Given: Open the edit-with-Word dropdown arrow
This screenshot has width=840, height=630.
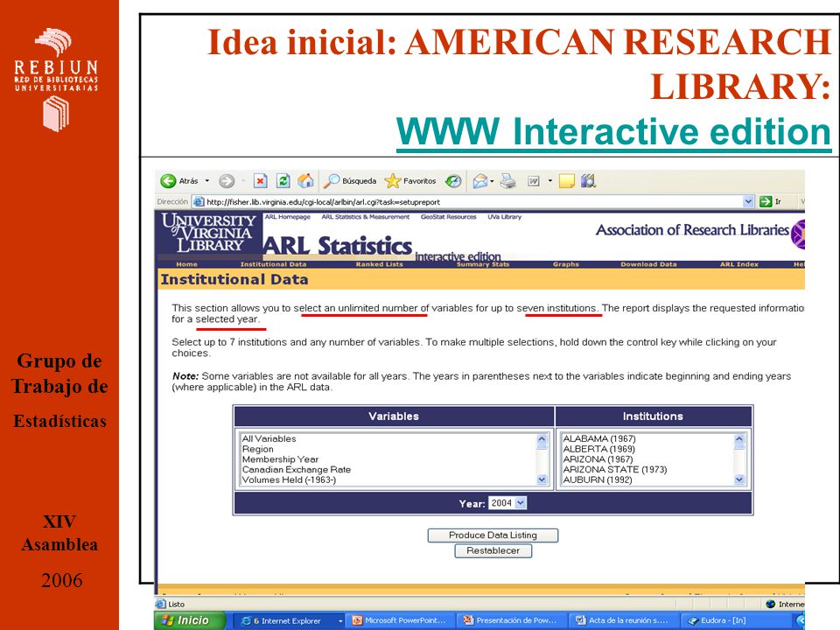Looking at the screenshot, I should (549, 181).
